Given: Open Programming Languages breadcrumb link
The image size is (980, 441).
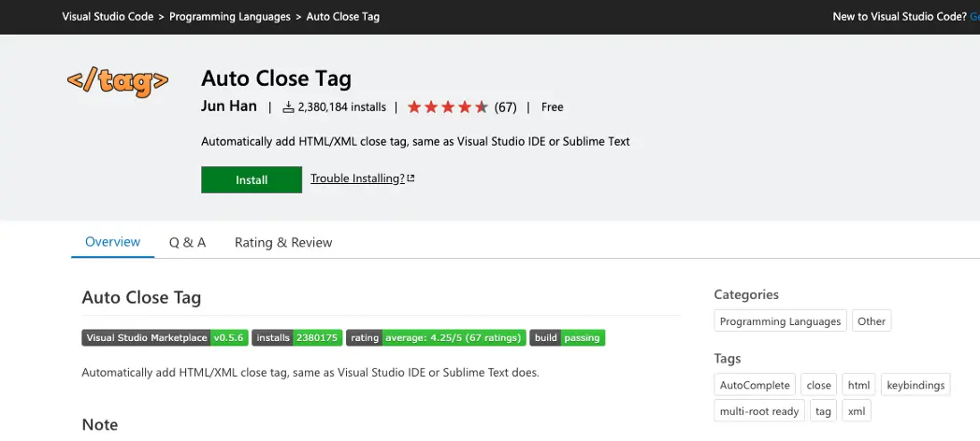Looking at the screenshot, I should 229,17.
